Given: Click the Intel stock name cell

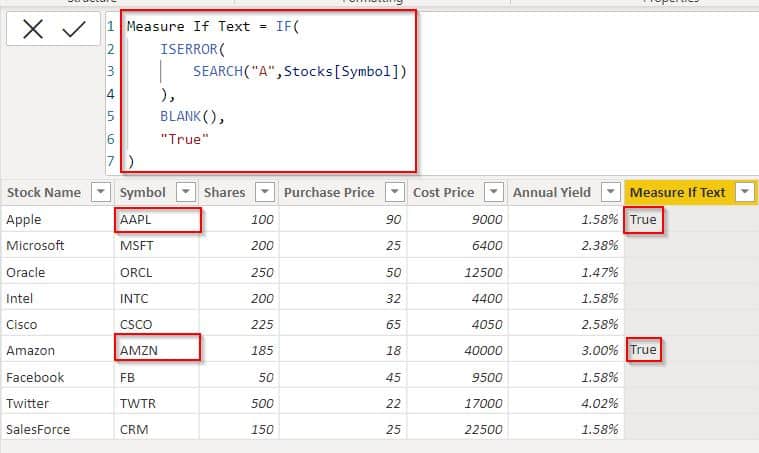Looking at the screenshot, I should click(57, 298).
